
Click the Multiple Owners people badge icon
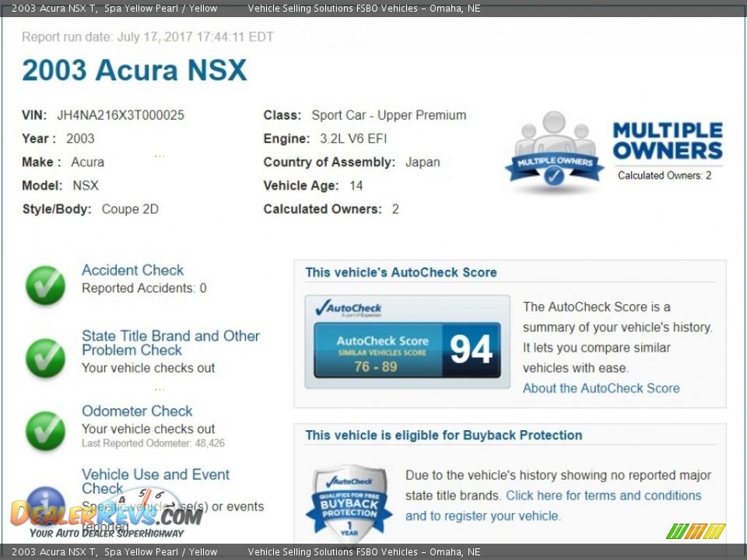pos(555,152)
